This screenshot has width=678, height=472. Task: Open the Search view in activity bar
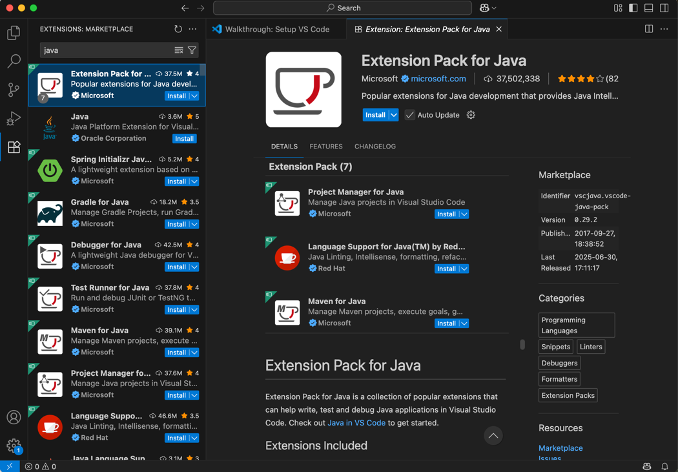click(13, 61)
